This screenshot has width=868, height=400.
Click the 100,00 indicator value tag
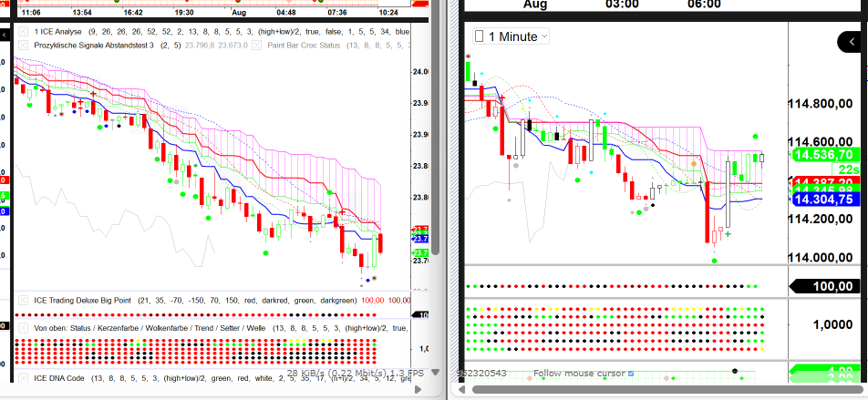click(824, 286)
